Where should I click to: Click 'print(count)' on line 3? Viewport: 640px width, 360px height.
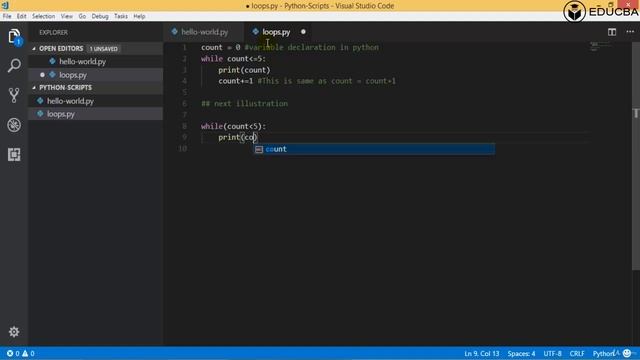[x=244, y=70]
